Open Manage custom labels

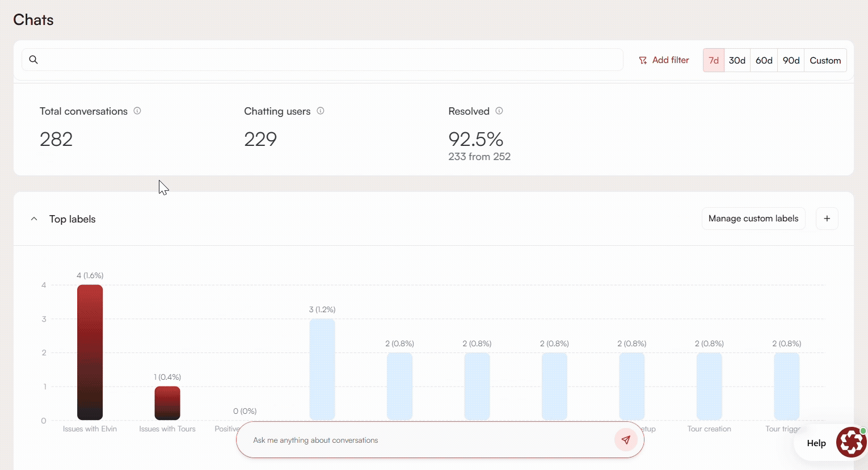tap(753, 219)
